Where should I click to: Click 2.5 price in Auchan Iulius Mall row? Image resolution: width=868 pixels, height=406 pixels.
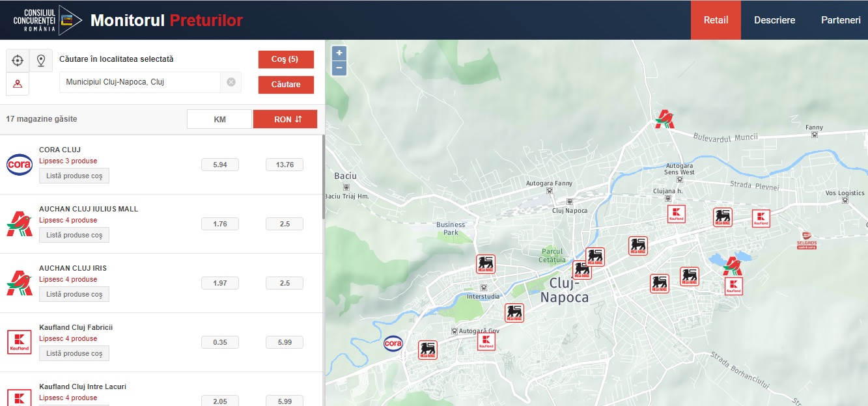[x=285, y=224]
